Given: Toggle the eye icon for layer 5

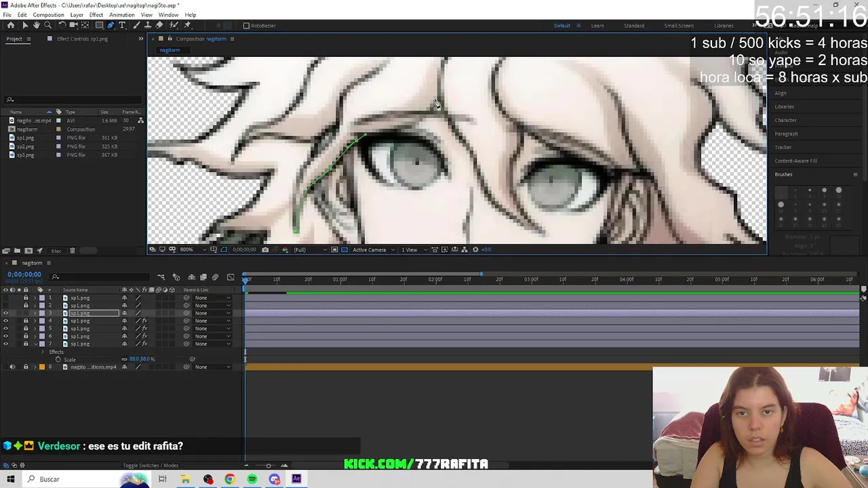Looking at the screenshot, I should pyautogui.click(x=5, y=329).
